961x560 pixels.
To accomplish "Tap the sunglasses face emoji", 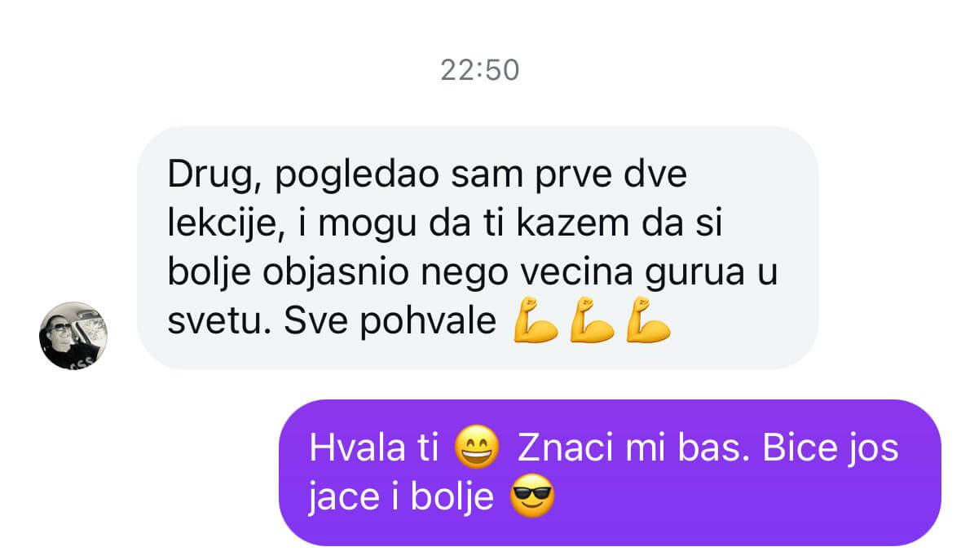I will pos(532,496).
